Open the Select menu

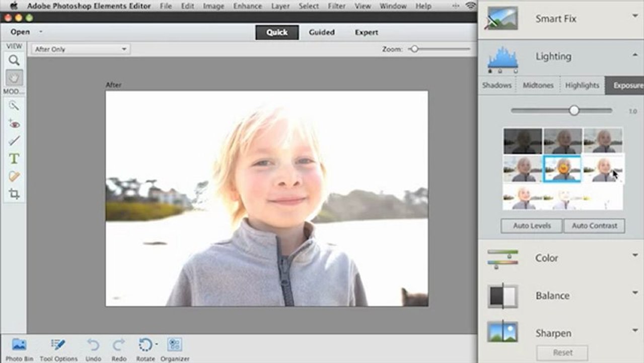pos(309,6)
